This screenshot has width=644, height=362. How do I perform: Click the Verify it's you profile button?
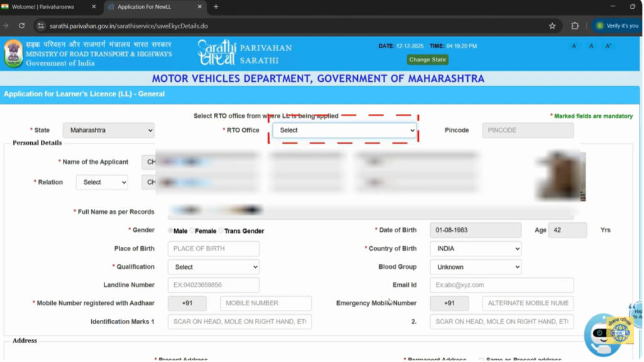[x=616, y=26]
